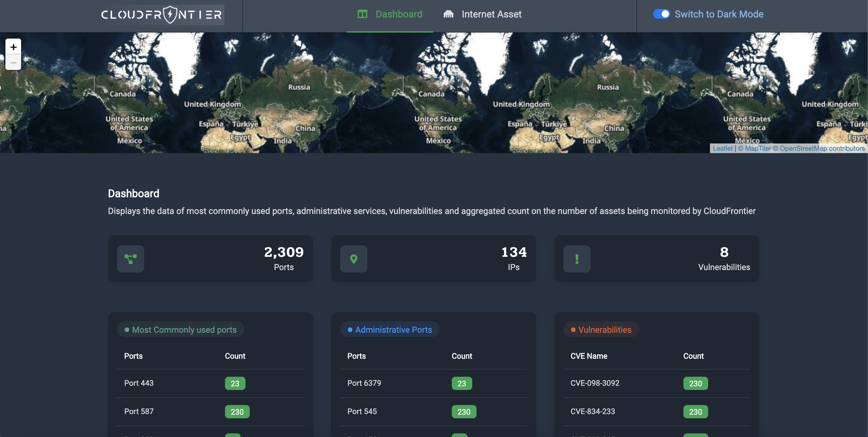The image size is (868, 437).
Task: Click the vulnerabilities exclamation icon
Action: 577,259
